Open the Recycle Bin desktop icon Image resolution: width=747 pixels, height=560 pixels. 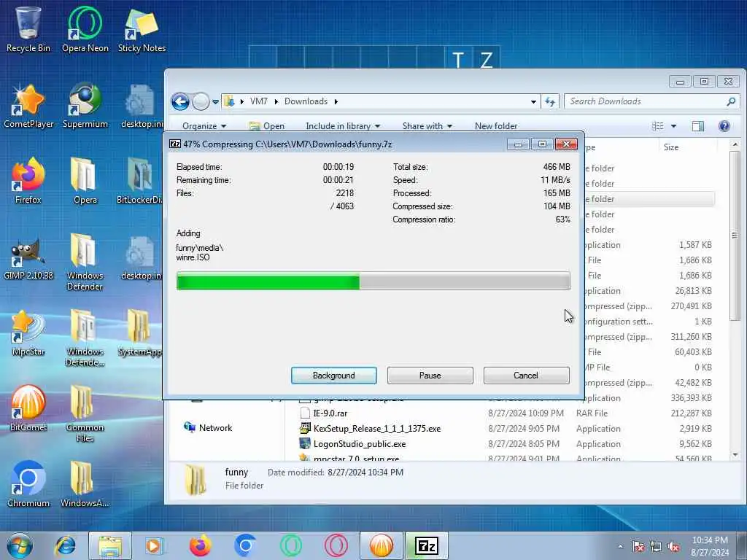[x=28, y=29]
